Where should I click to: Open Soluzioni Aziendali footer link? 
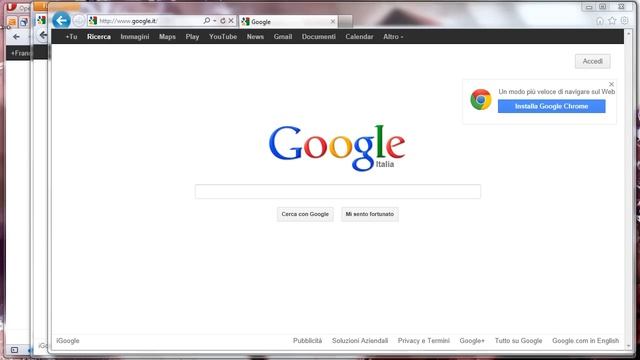(x=360, y=341)
